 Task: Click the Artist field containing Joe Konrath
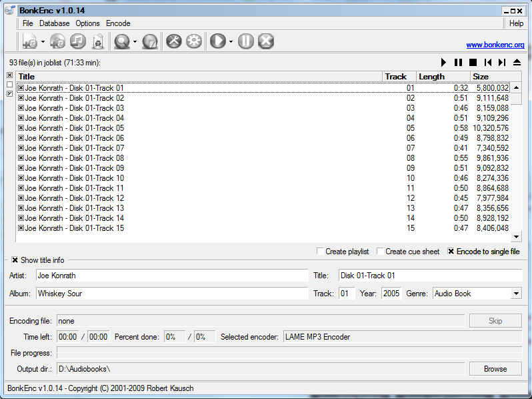pos(172,276)
